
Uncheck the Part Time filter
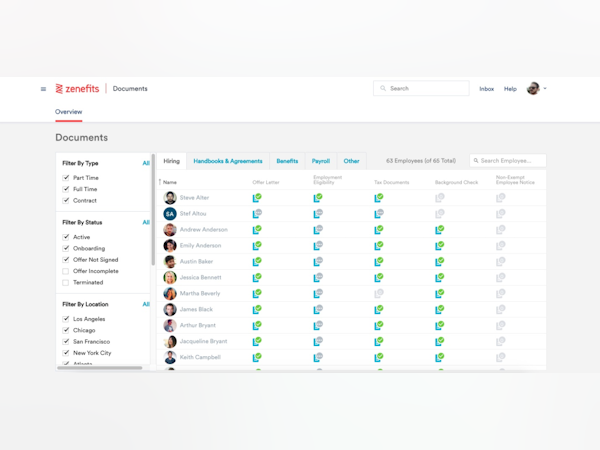pos(66,178)
